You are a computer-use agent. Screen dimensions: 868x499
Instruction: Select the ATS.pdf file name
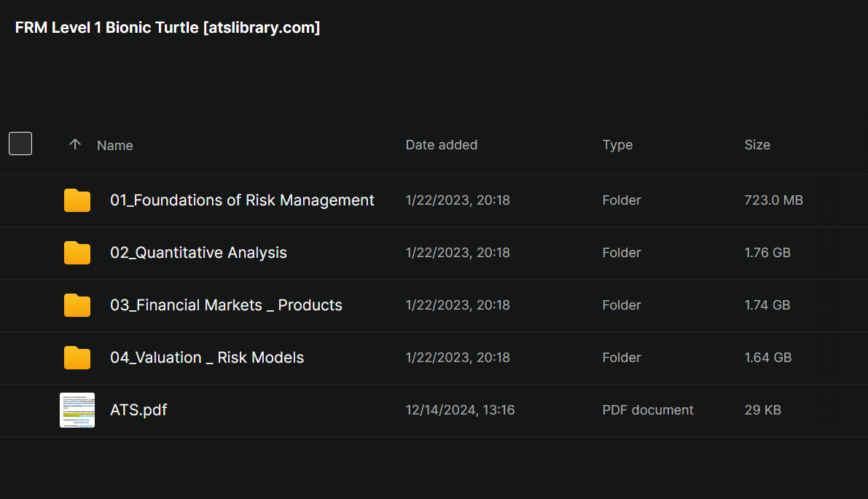(x=138, y=410)
